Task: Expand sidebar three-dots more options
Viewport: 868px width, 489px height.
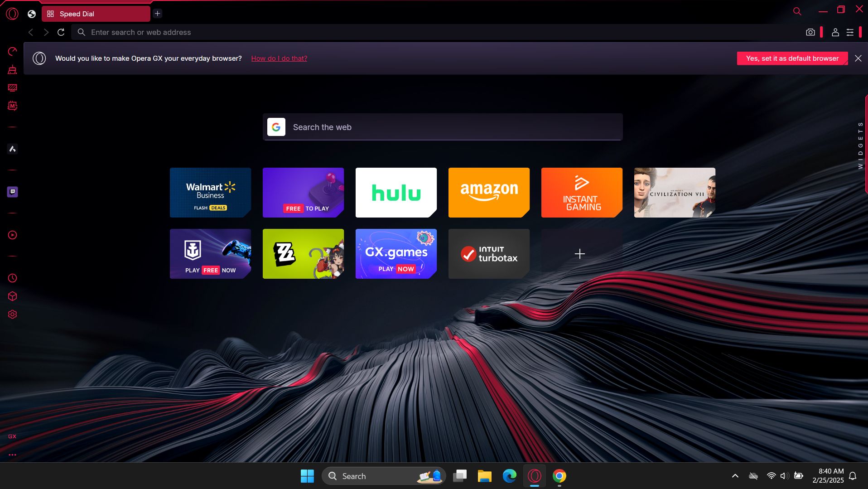Action: 12,455
